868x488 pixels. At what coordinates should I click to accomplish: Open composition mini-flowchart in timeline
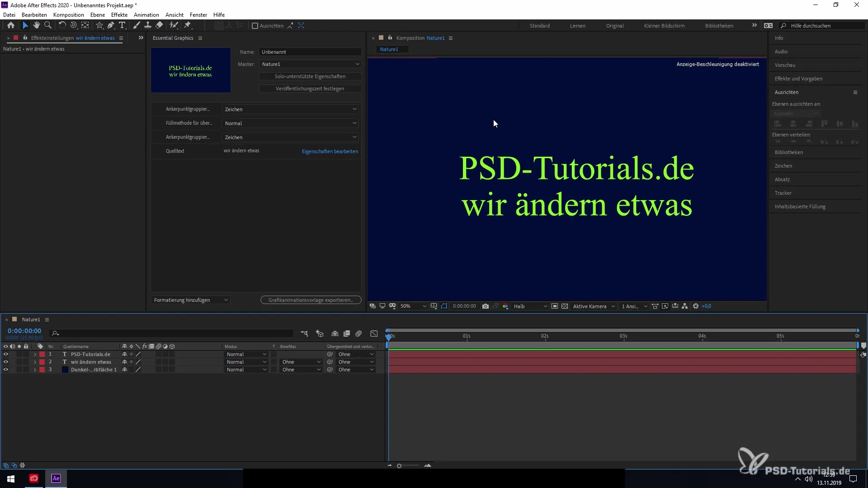click(305, 333)
